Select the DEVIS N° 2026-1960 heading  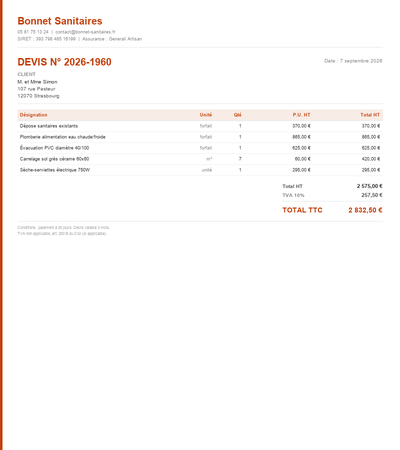(64, 62)
